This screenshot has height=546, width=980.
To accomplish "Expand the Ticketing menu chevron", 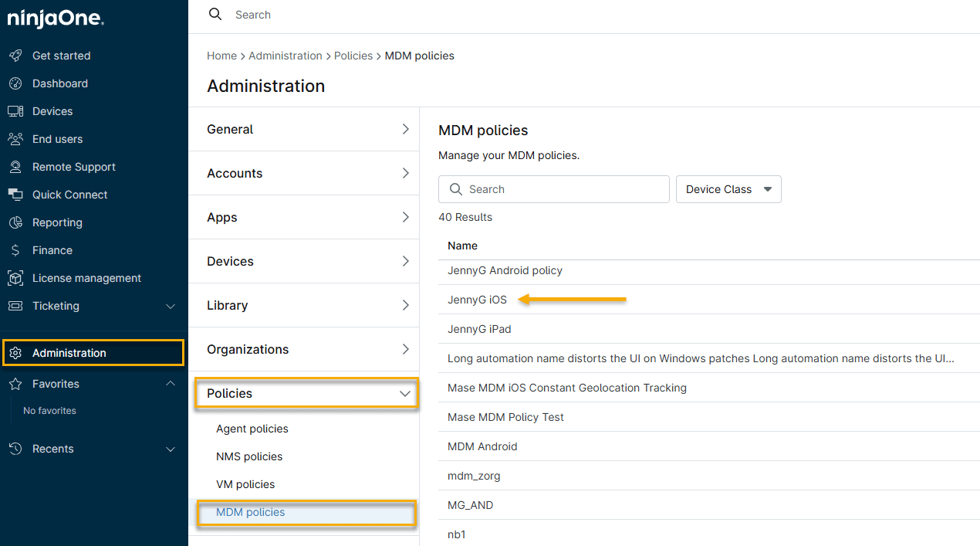I will coord(171,307).
